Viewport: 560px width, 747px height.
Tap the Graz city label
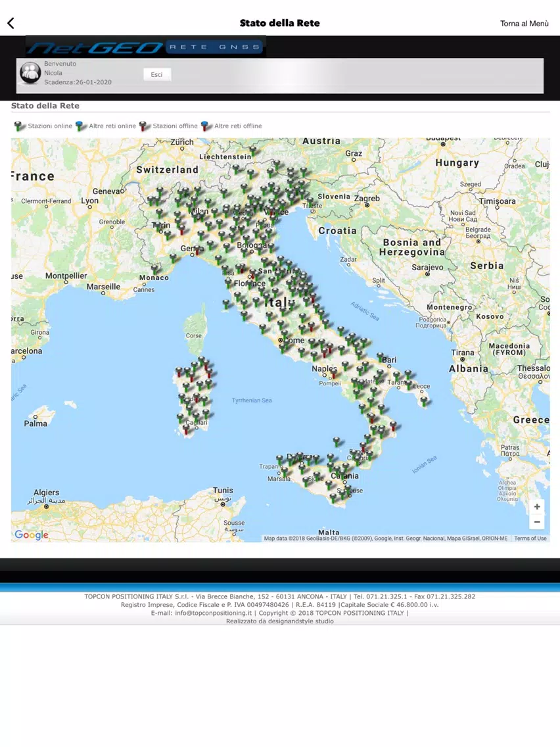tap(354, 153)
